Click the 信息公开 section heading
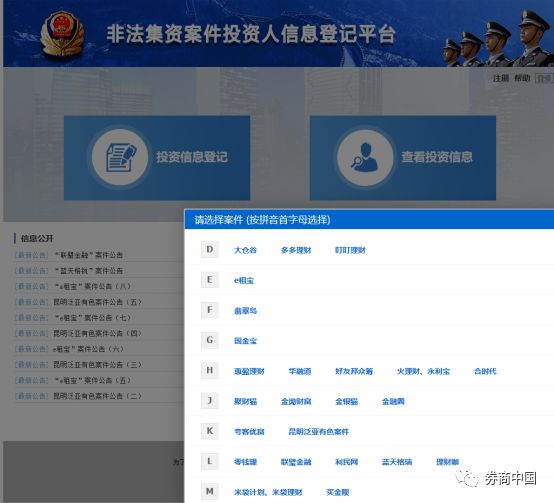Image resolution: width=554 pixels, height=503 pixels. point(37,238)
